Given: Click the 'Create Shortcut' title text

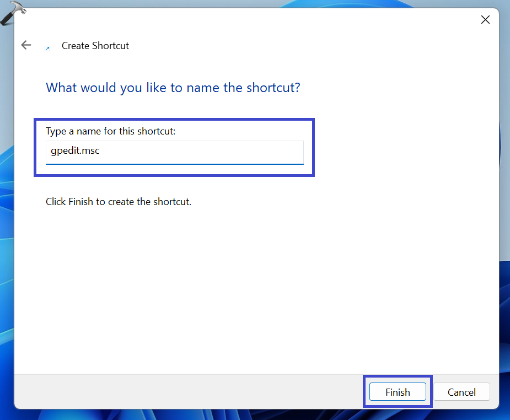Looking at the screenshot, I should click(95, 46).
